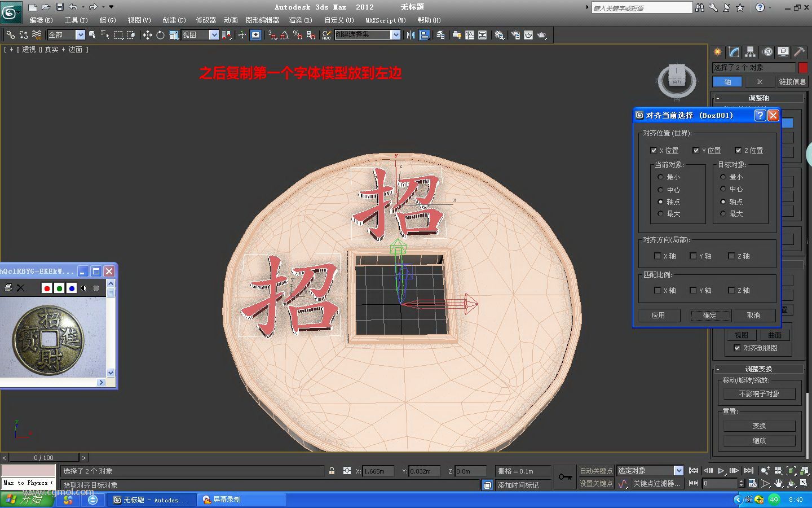The image size is (812, 508).
Task: Open the 视图 reference coordinate dropdown
Action: [x=214, y=35]
